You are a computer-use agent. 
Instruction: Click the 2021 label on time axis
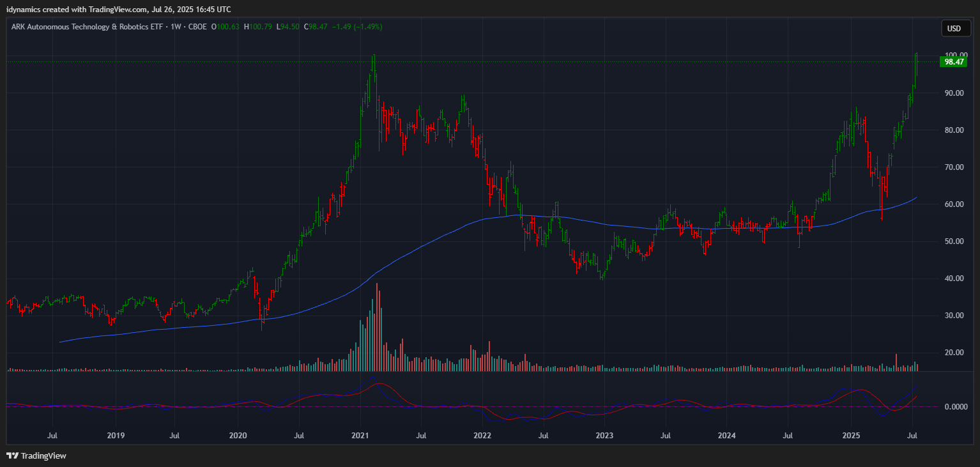[360, 436]
